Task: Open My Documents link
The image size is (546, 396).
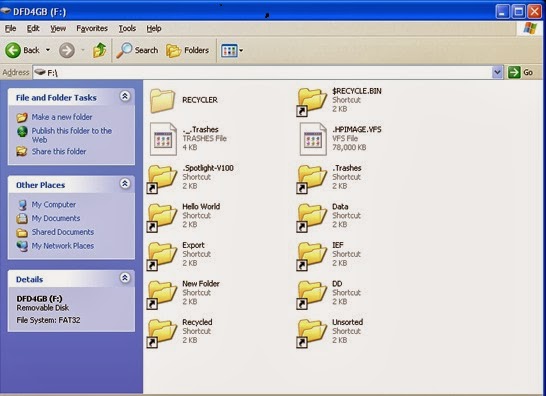Action: tap(56, 218)
